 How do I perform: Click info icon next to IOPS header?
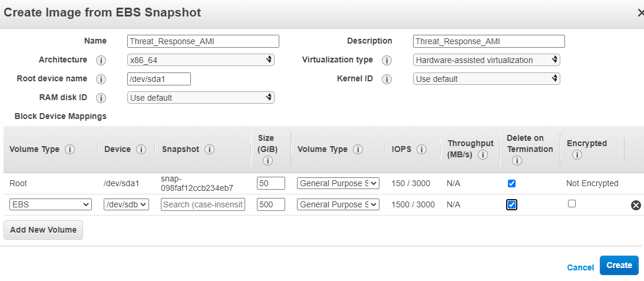(421, 150)
